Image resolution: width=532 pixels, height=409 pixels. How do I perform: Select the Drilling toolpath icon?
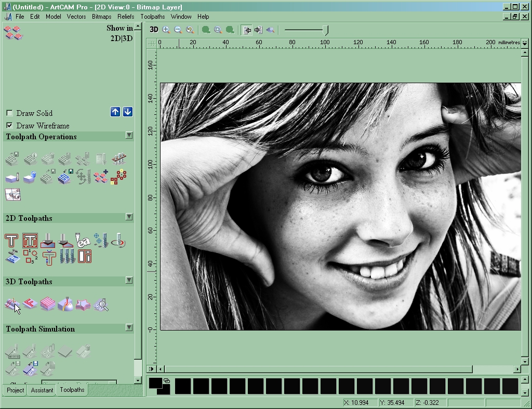pyautogui.click(x=101, y=240)
